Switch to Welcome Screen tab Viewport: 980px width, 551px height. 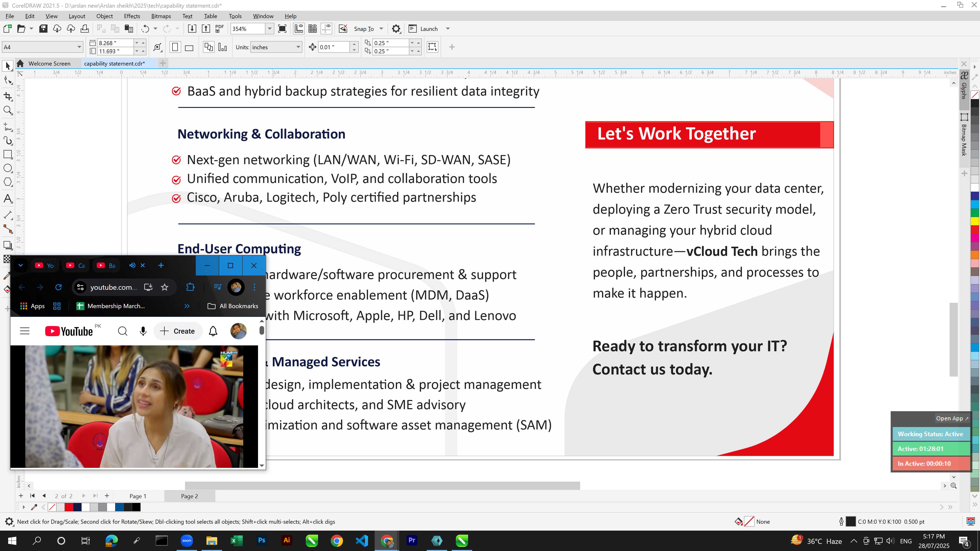(49, 64)
